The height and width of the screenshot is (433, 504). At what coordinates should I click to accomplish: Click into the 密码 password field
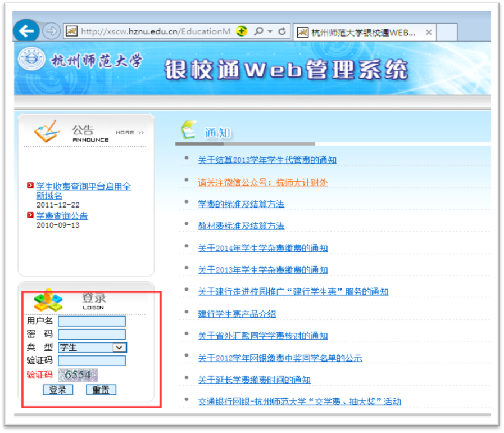click(92, 335)
